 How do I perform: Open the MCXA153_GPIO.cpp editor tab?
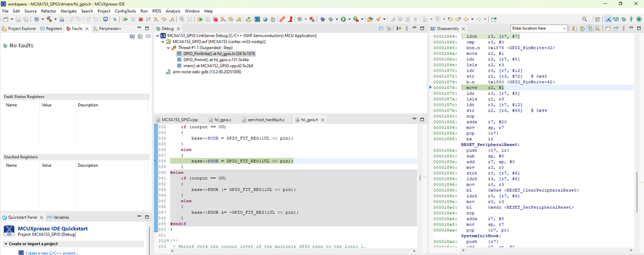coord(177,120)
